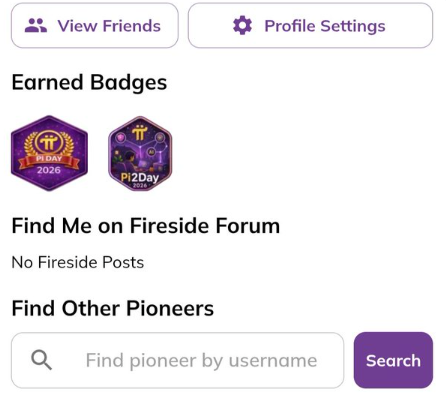Screen dimensions: 446x414
Task: Click the red PI DAY ribbon on the badge
Action: [x=49, y=160]
